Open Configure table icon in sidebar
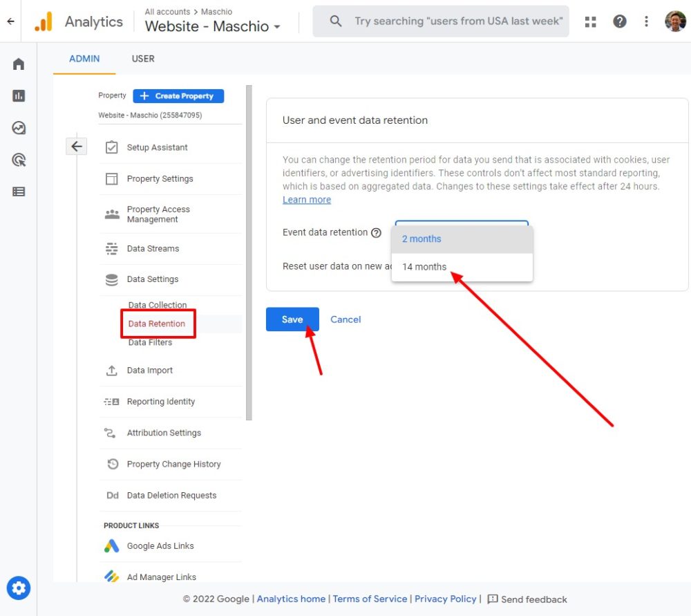The height and width of the screenshot is (616, 691). pyautogui.click(x=19, y=192)
